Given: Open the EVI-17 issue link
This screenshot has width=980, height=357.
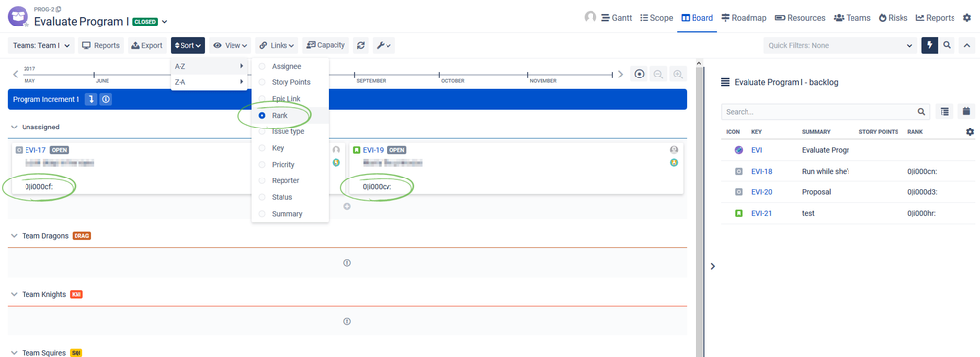Looking at the screenshot, I should (35, 150).
